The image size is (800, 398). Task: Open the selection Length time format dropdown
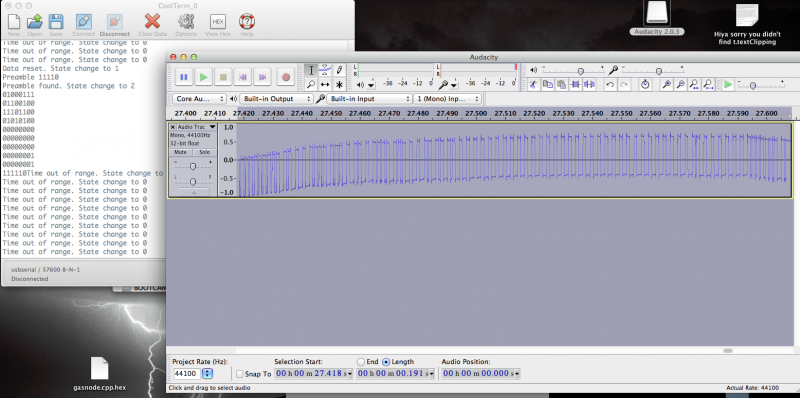432,374
